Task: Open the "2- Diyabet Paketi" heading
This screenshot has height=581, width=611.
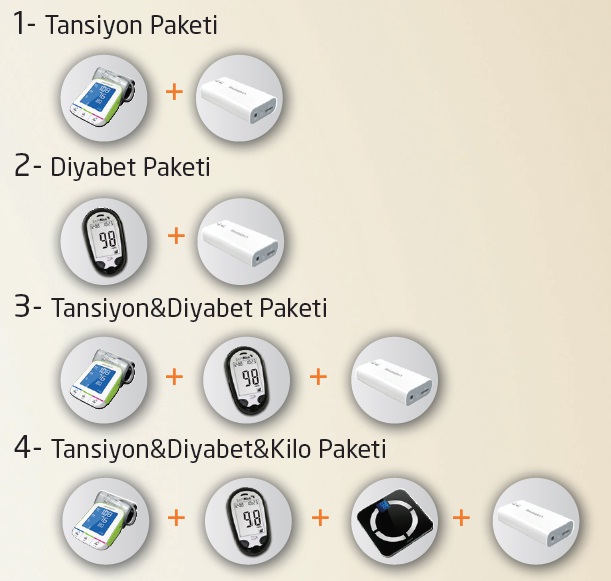Action: click(x=112, y=166)
